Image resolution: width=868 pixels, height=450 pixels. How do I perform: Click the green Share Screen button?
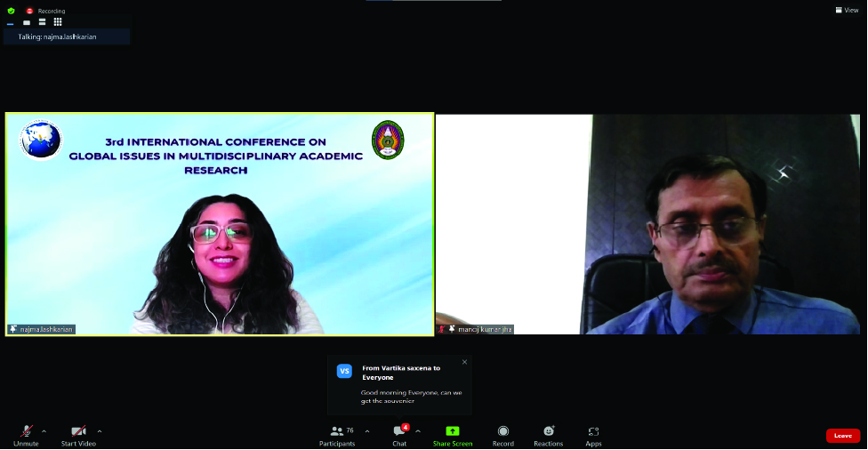(453, 434)
